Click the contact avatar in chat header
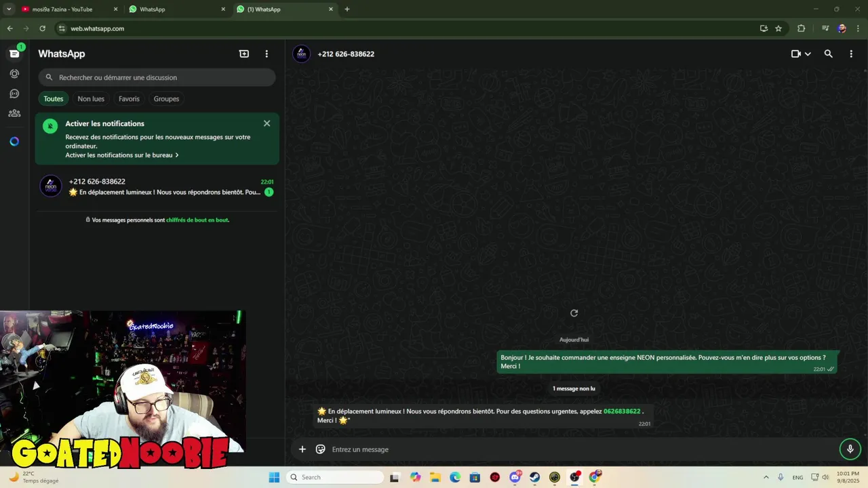 point(301,54)
